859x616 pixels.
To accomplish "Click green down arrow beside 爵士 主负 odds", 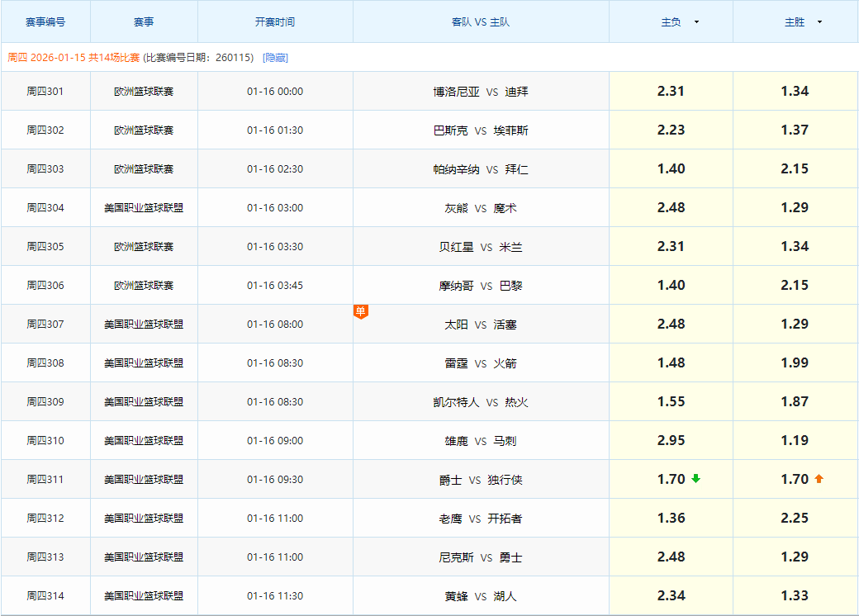I will [x=695, y=479].
